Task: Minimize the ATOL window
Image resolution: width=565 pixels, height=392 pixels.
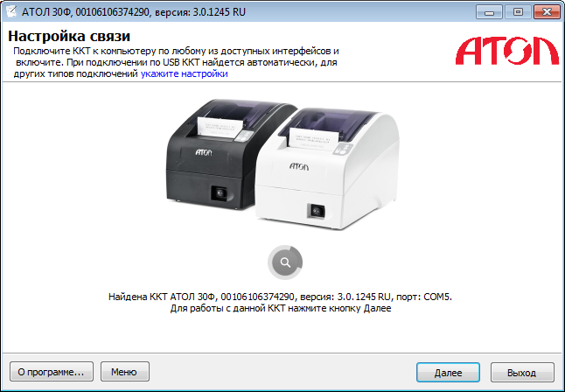Action: pos(489,12)
